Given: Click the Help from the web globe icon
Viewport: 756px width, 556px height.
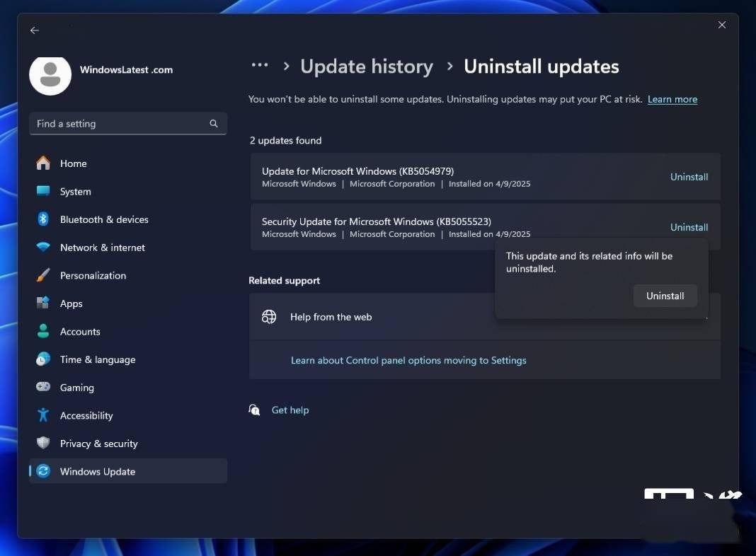Looking at the screenshot, I should 268,316.
